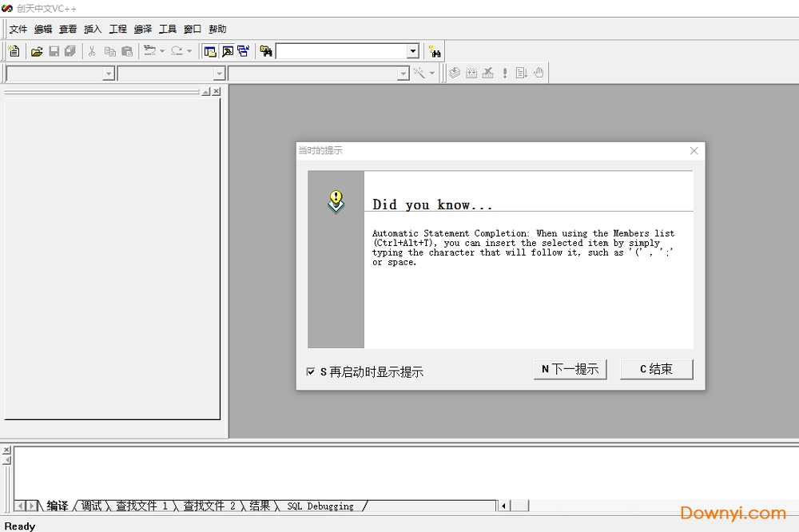The width and height of the screenshot is (799, 532).
Task: Switch to the 调试 output tab
Action: click(x=91, y=506)
